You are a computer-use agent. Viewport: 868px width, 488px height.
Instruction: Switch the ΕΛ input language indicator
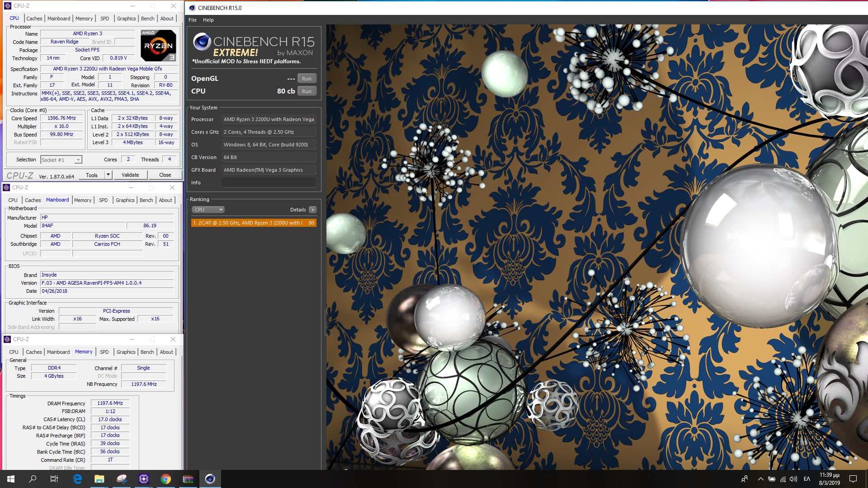807,479
